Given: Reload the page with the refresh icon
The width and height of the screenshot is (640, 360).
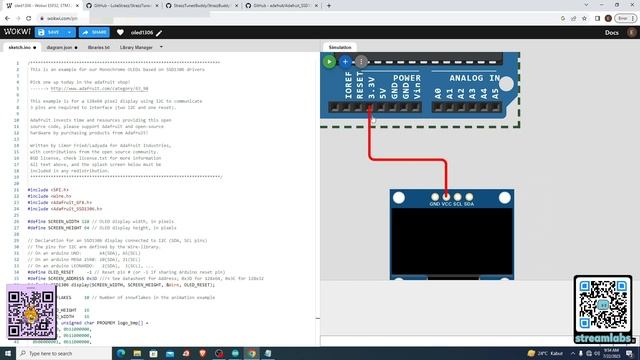Looking at the screenshot, I should [x=29, y=18].
